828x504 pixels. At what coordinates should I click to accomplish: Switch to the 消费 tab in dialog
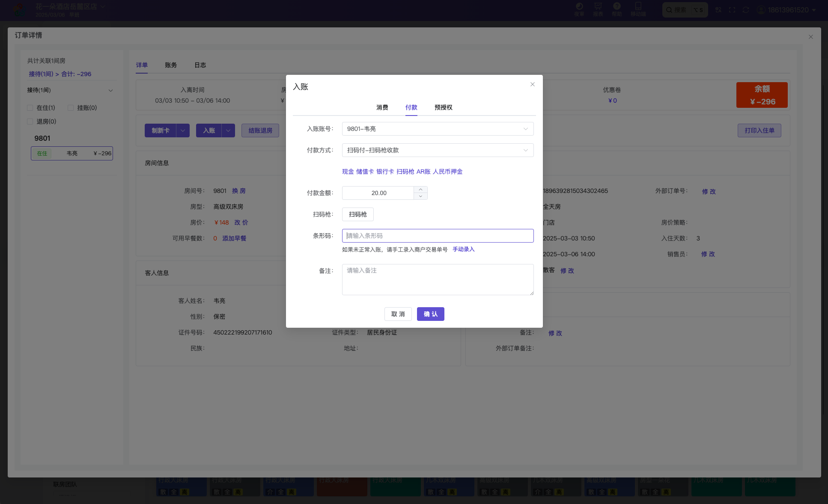[382, 107]
